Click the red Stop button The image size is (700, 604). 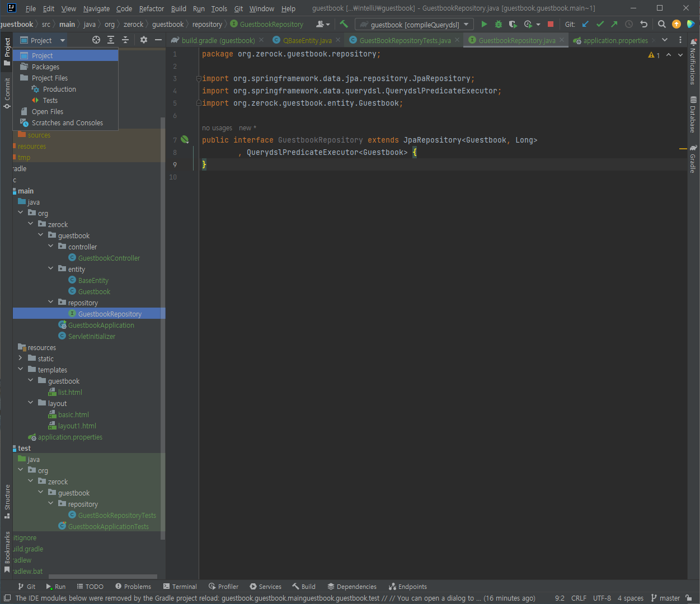coord(551,24)
